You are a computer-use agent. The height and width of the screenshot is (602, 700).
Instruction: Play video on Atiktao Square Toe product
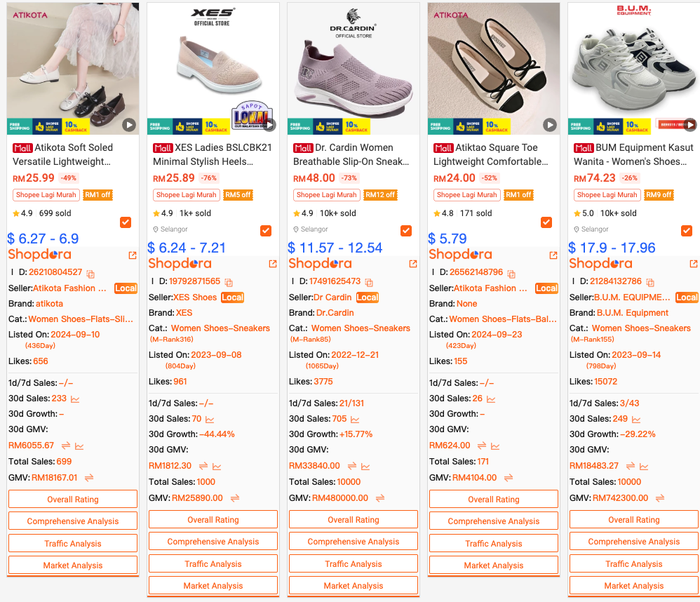point(550,125)
